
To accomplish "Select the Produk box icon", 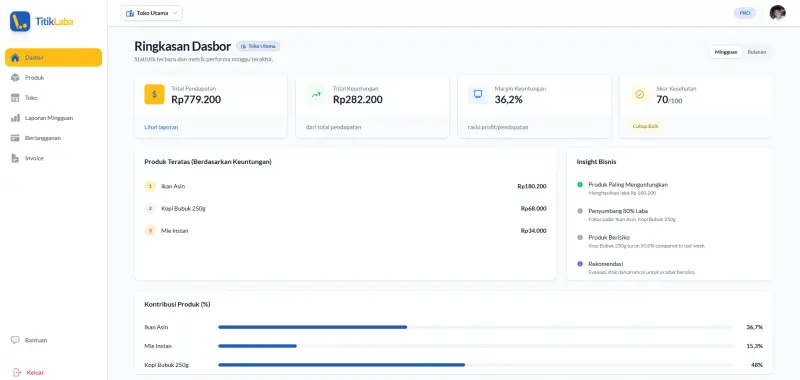I will tap(15, 78).
